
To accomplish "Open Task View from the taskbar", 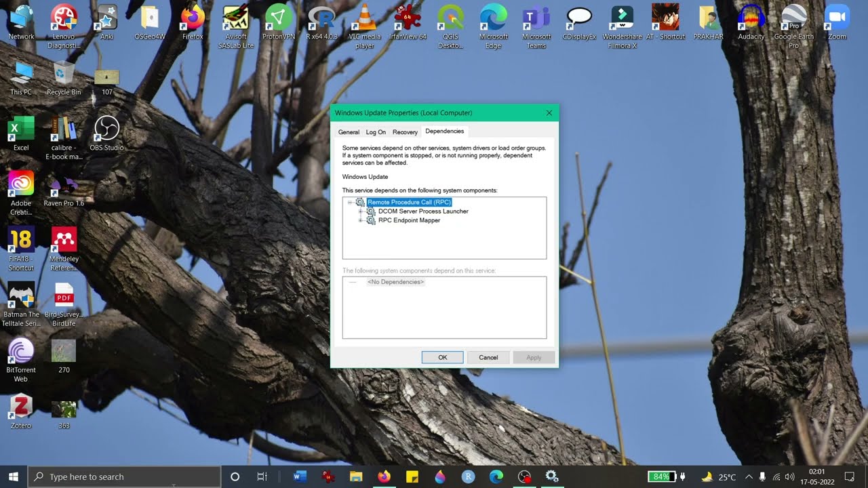I will pyautogui.click(x=262, y=476).
